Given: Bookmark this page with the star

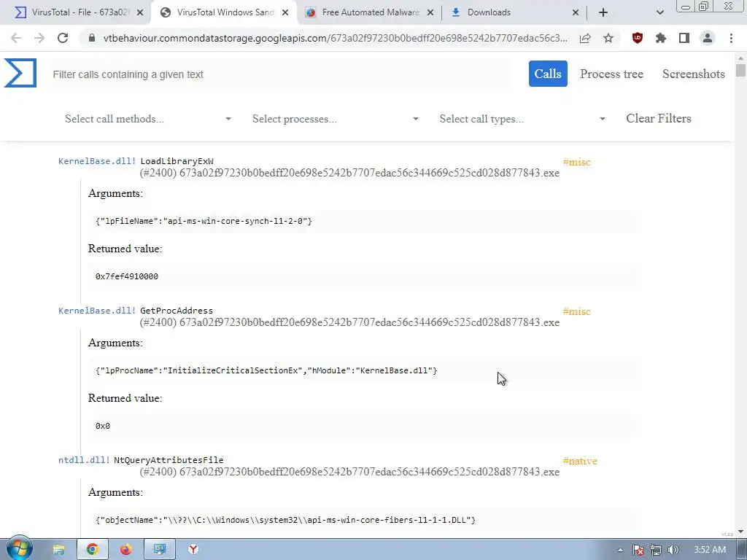Looking at the screenshot, I should pos(608,38).
